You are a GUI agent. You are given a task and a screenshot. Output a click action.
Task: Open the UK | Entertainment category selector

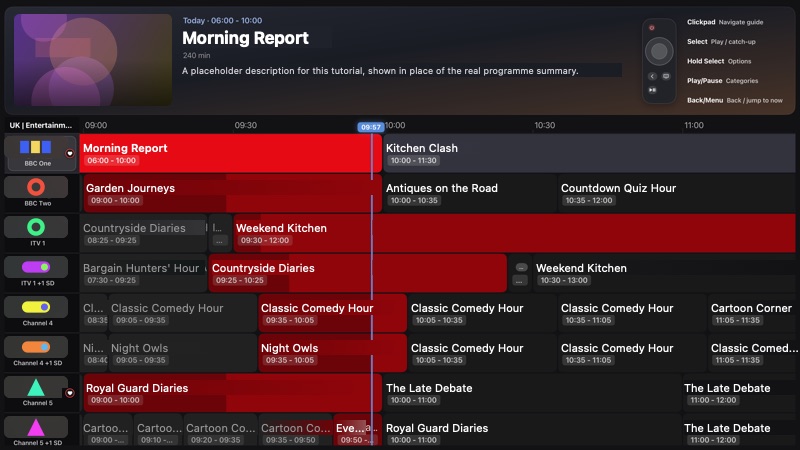[x=41, y=125]
